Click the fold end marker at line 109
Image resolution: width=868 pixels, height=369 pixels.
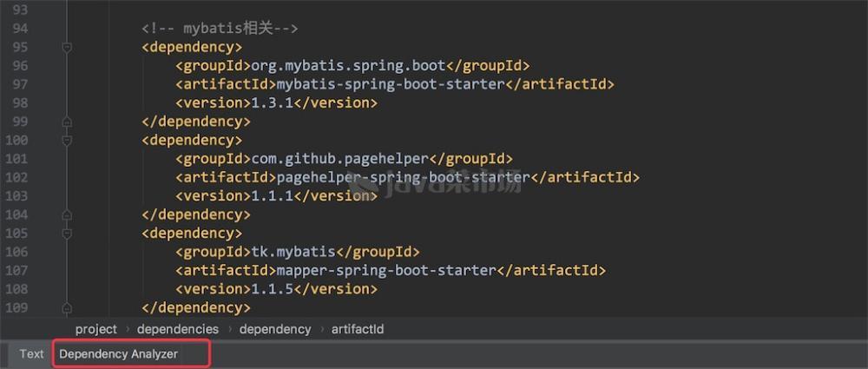[x=67, y=307]
